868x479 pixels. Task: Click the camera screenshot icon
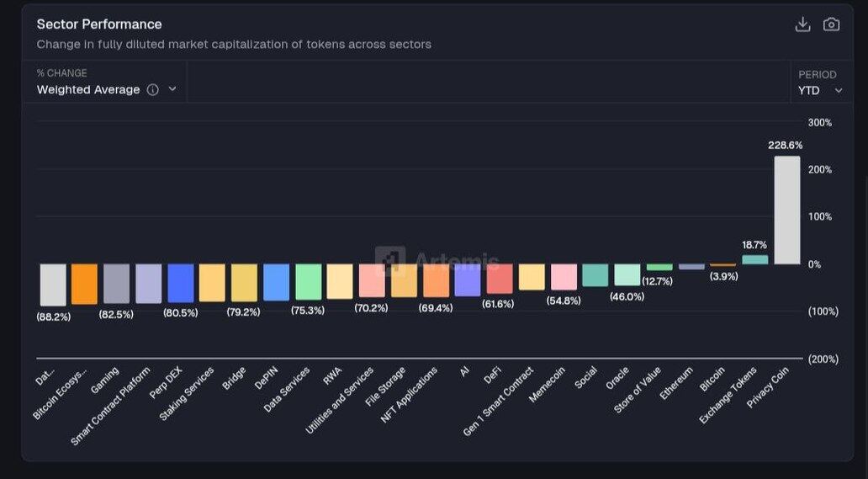pyautogui.click(x=831, y=24)
